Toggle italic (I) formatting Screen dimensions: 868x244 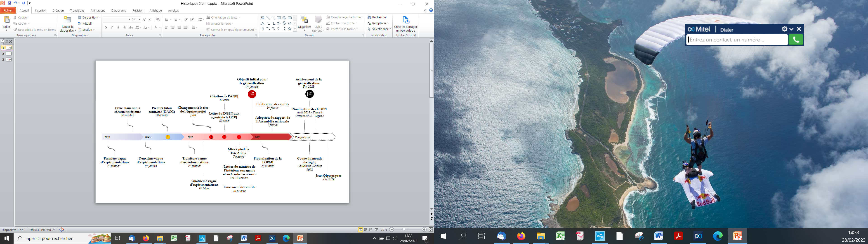point(112,28)
